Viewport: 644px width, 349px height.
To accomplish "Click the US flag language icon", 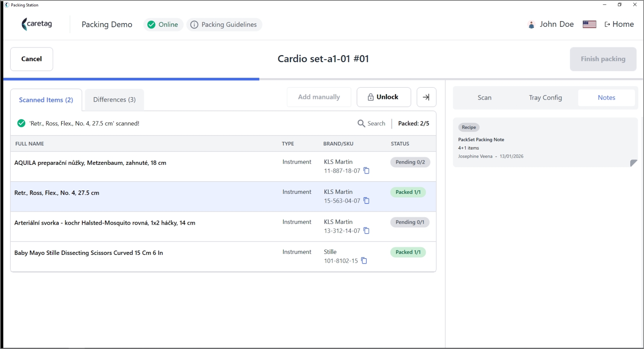I will (589, 25).
